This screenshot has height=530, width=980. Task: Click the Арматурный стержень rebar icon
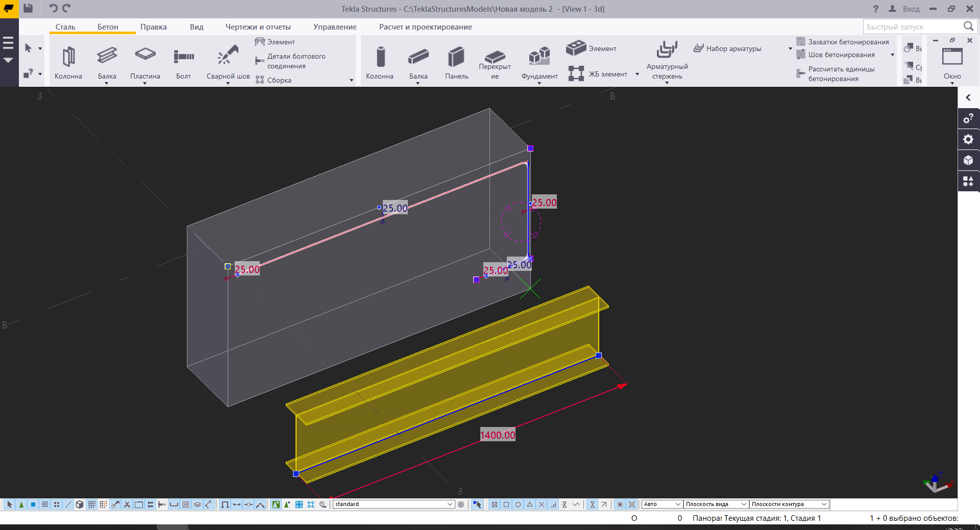coord(667,50)
